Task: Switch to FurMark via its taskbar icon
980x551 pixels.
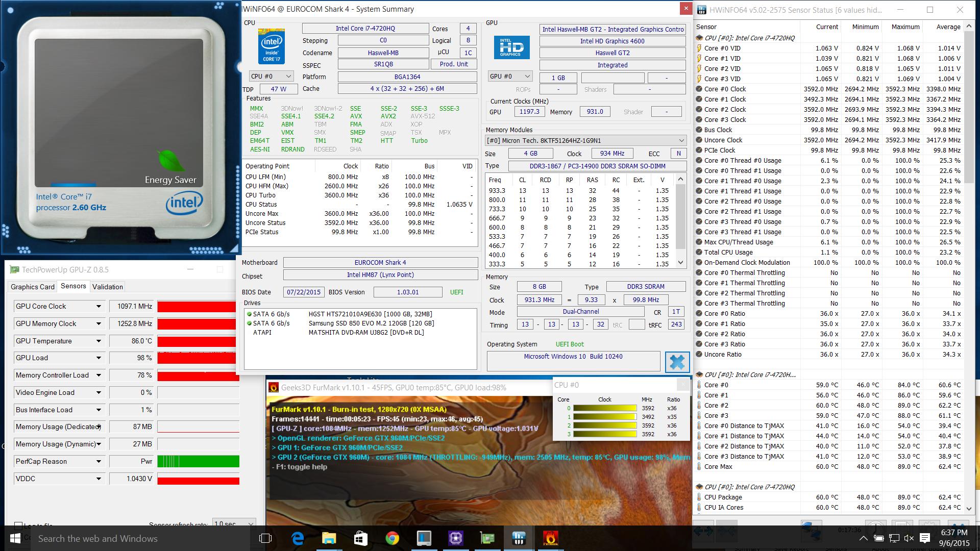Action: 550,538
